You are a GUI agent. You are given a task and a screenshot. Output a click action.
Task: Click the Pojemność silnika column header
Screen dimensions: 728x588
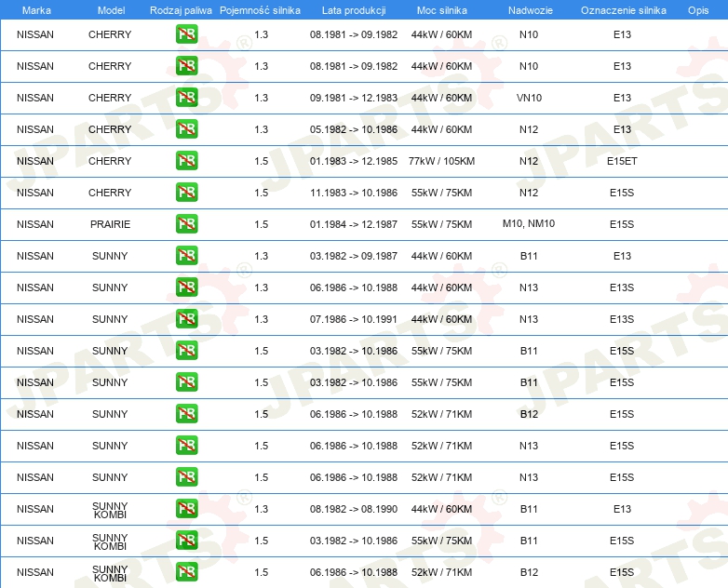click(x=260, y=10)
